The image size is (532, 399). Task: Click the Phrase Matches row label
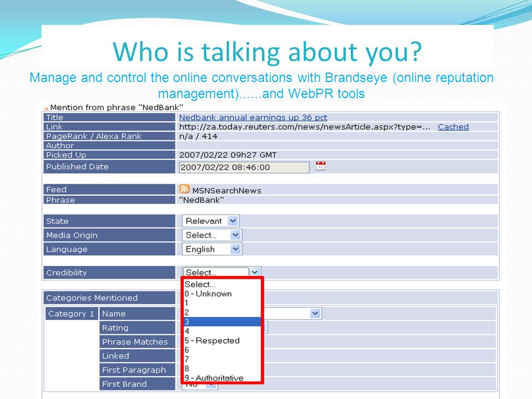tap(137, 342)
